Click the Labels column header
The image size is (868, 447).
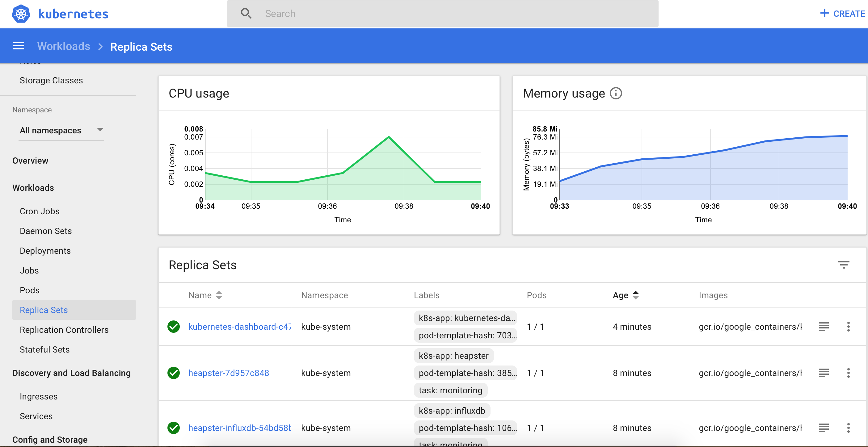427,295
